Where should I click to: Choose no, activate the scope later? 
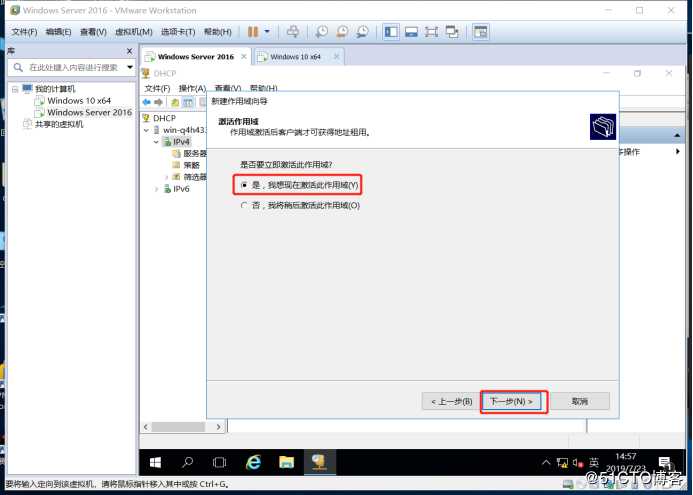pyautogui.click(x=301, y=205)
